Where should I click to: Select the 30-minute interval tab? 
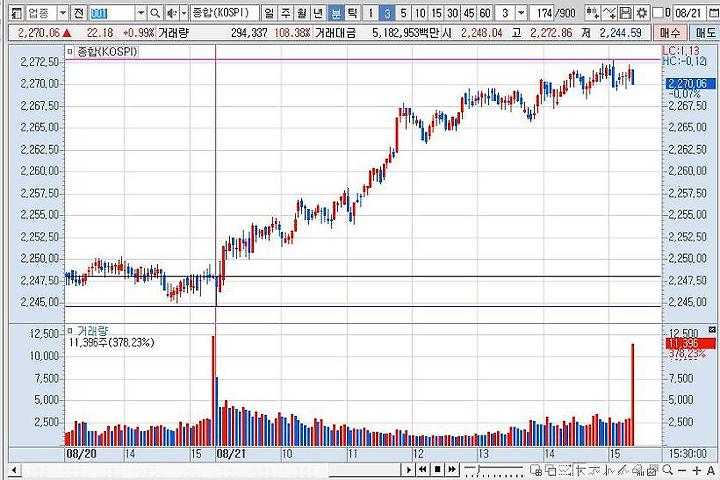point(453,13)
